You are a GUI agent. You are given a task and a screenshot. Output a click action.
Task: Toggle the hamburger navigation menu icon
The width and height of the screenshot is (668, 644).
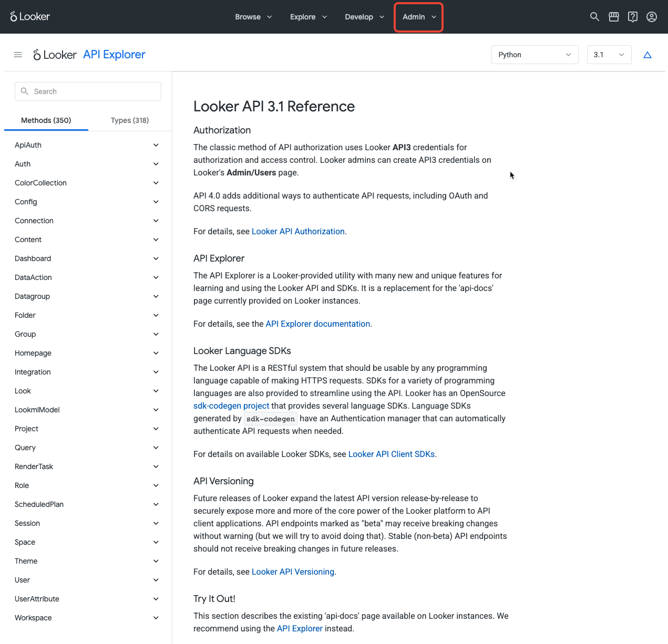pyautogui.click(x=18, y=55)
